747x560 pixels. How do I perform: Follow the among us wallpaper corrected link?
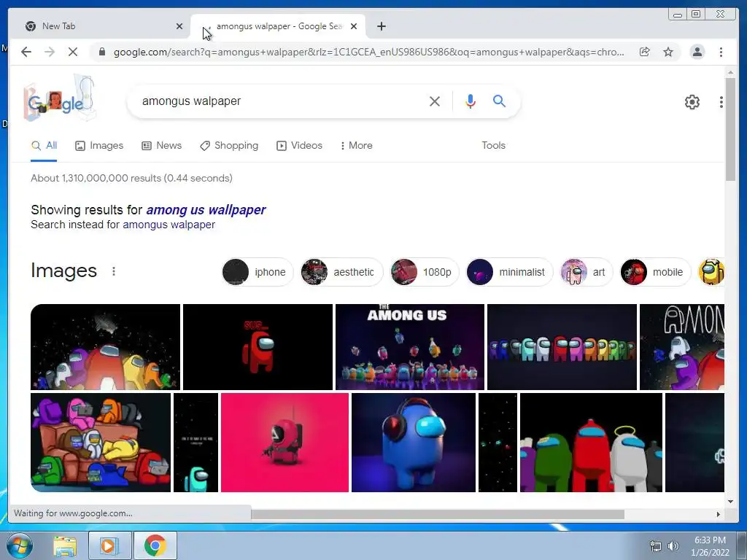click(x=206, y=209)
